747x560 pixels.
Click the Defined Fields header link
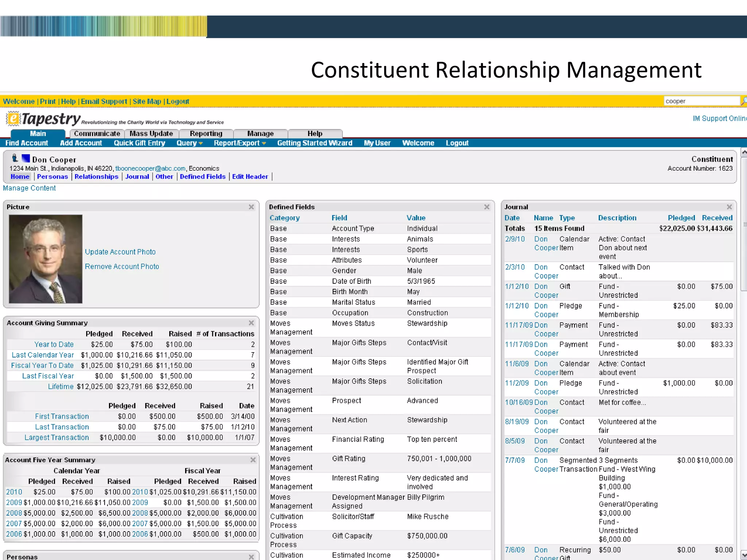203,176
